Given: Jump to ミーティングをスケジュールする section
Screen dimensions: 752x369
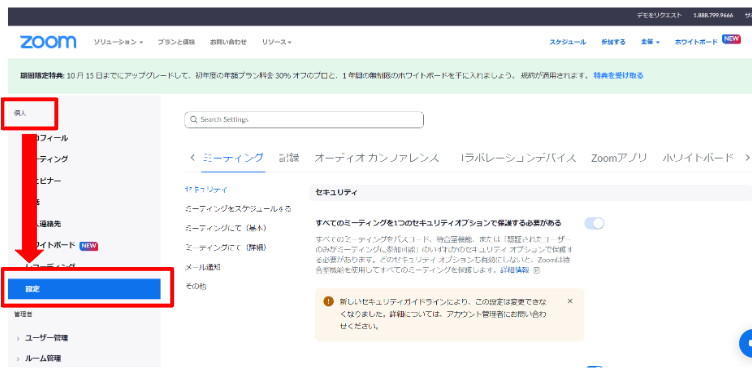Looking at the screenshot, I should 238,209.
